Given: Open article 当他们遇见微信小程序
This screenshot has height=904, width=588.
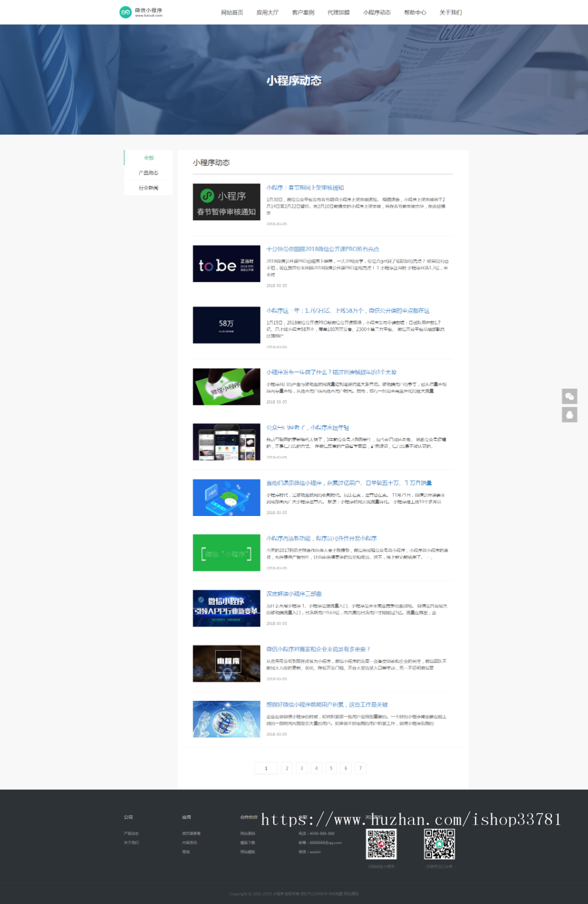Looking at the screenshot, I should pyautogui.click(x=349, y=483).
